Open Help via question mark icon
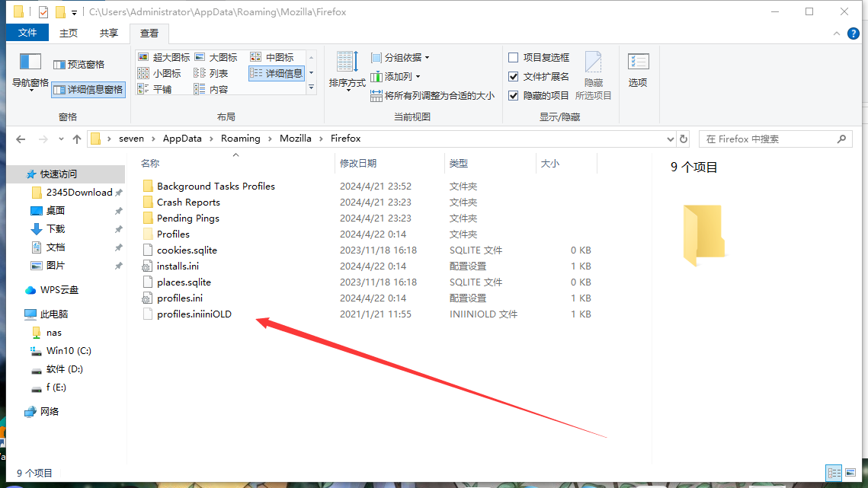The width and height of the screenshot is (868, 488). click(854, 33)
